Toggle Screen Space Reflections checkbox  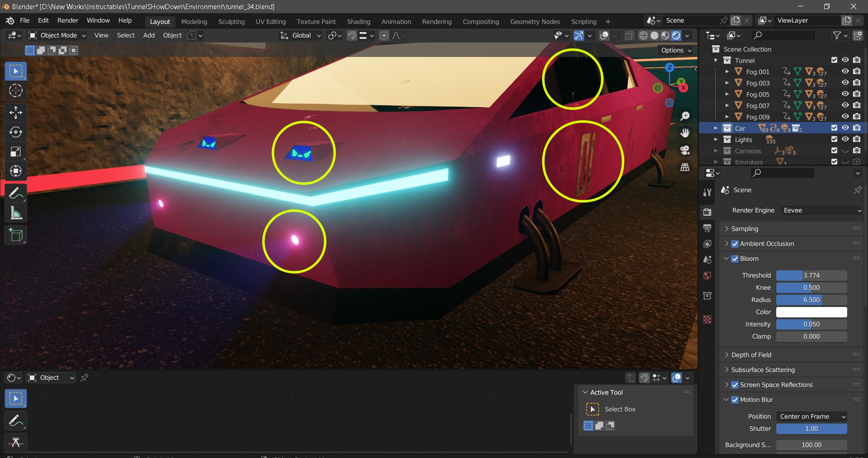pyautogui.click(x=735, y=385)
